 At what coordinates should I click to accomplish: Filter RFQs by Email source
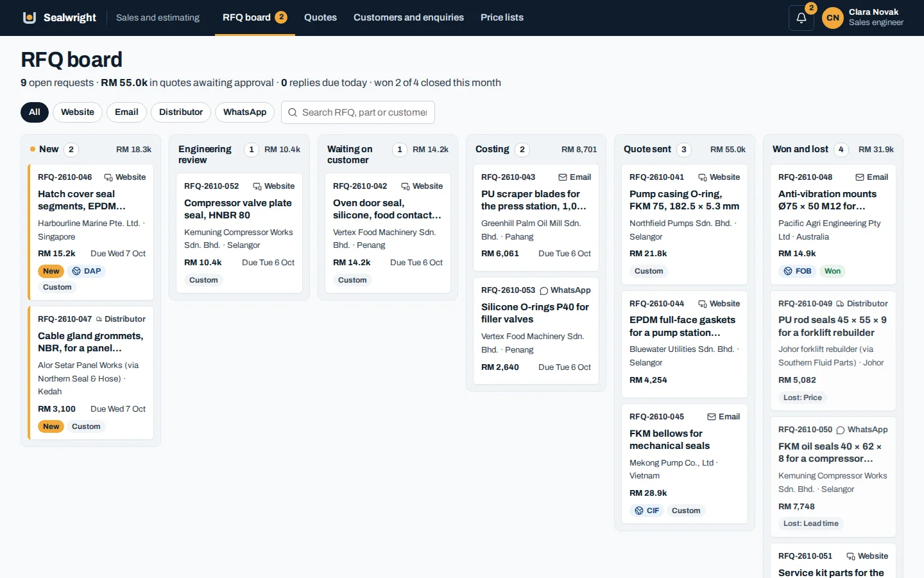pyautogui.click(x=126, y=112)
